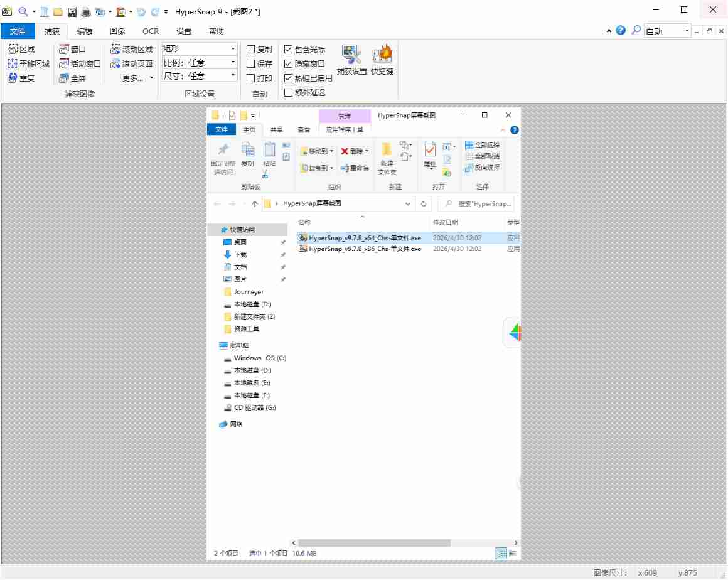Open the 自动 combo box at top right
The image size is (728, 580).
(667, 31)
